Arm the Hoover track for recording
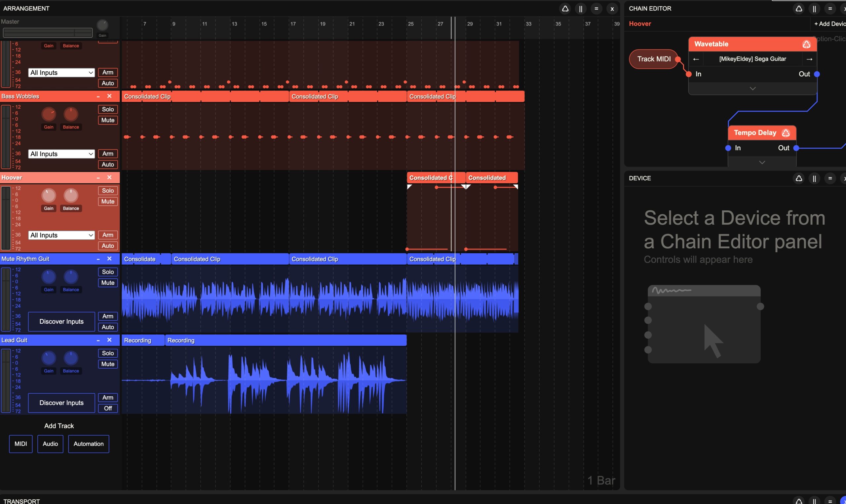 click(x=108, y=235)
